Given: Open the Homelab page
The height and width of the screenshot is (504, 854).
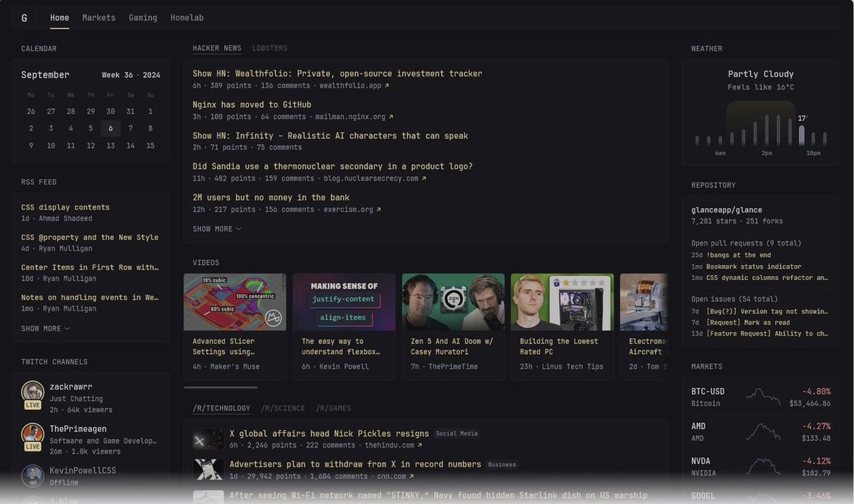Looking at the screenshot, I should 187,18.
